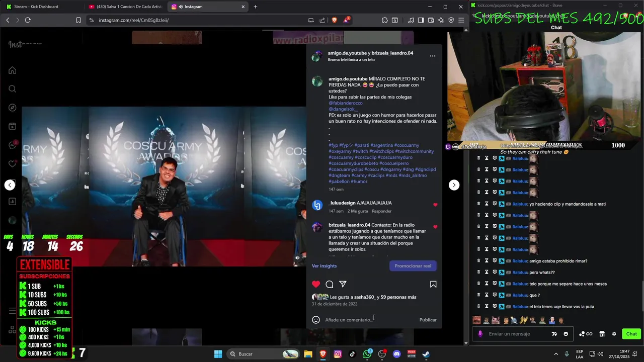644x362 pixels.
Task: Open Brave hamburger main menu
Action: pyautogui.click(x=461, y=20)
